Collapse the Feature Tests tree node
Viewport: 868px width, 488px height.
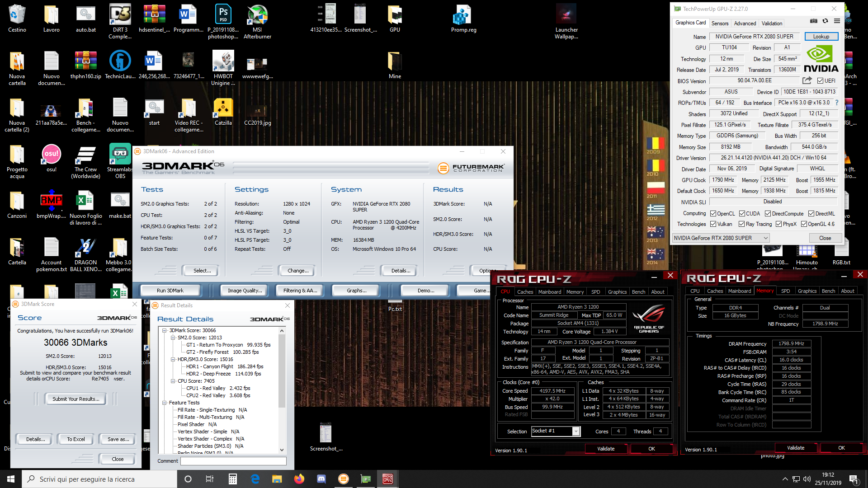(x=165, y=403)
